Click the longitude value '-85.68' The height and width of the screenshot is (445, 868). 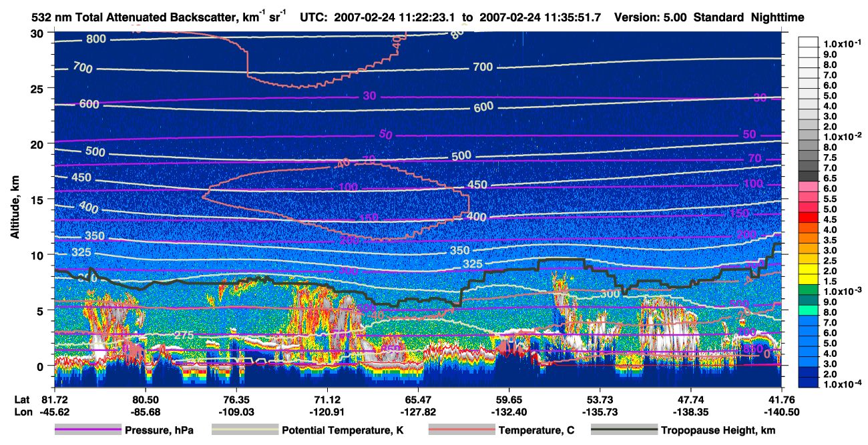[145, 411]
